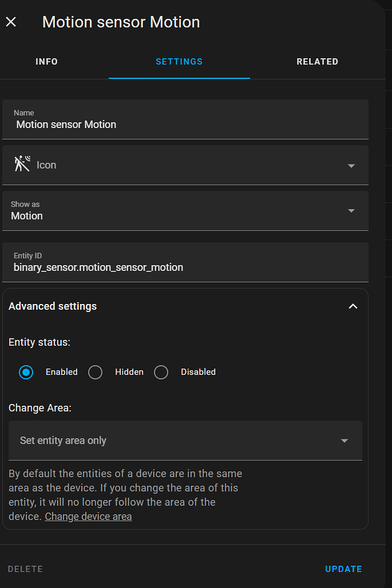Select the Disabled entity status
Viewport: 392px width, 588px height.
coord(161,372)
